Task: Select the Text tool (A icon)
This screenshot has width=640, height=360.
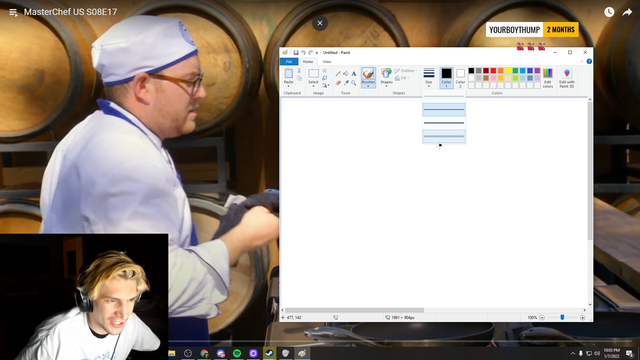Action: 354,74
